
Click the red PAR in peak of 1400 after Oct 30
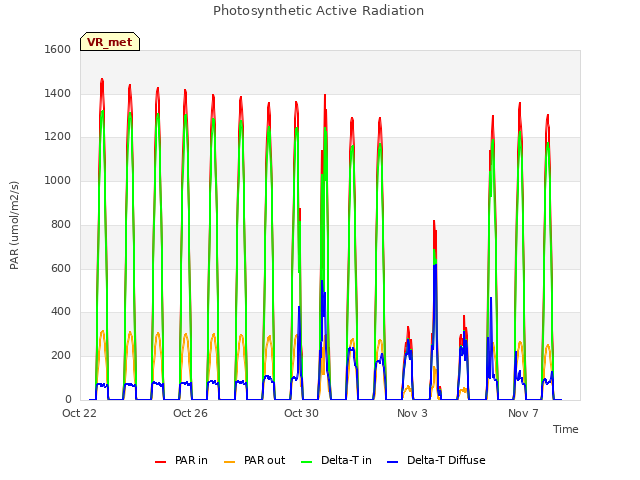click(x=325, y=96)
